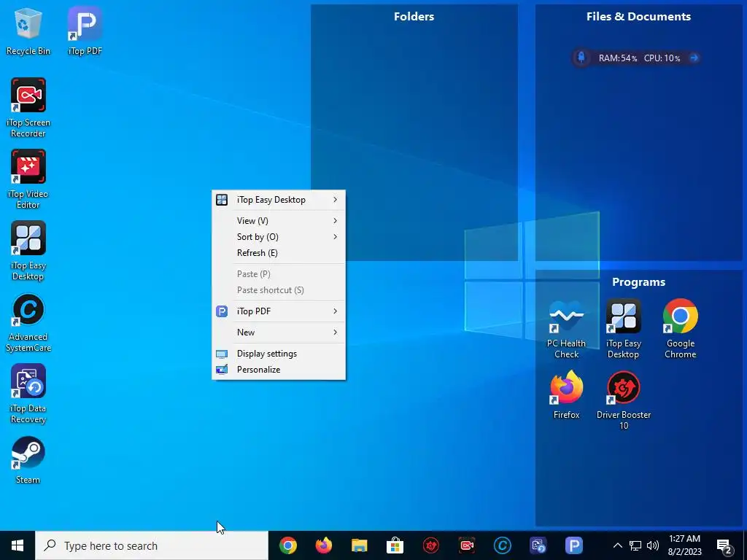Open the volume tray icon
The width and height of the screenshot is (747, 560).
[653, 545]
